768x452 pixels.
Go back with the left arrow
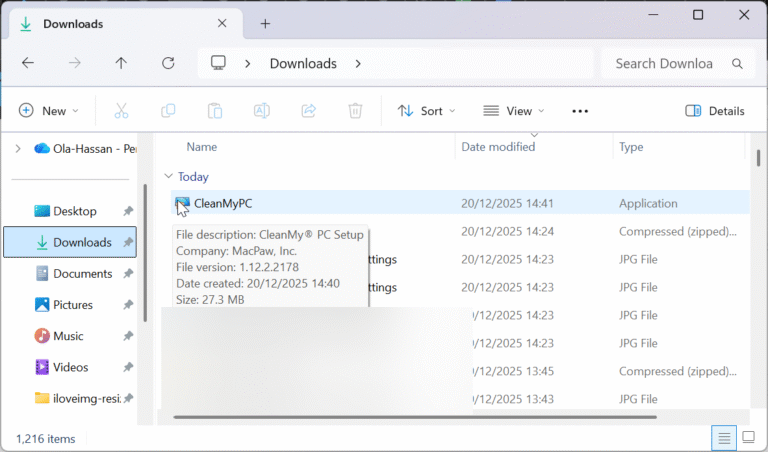(x=28, y=63)
